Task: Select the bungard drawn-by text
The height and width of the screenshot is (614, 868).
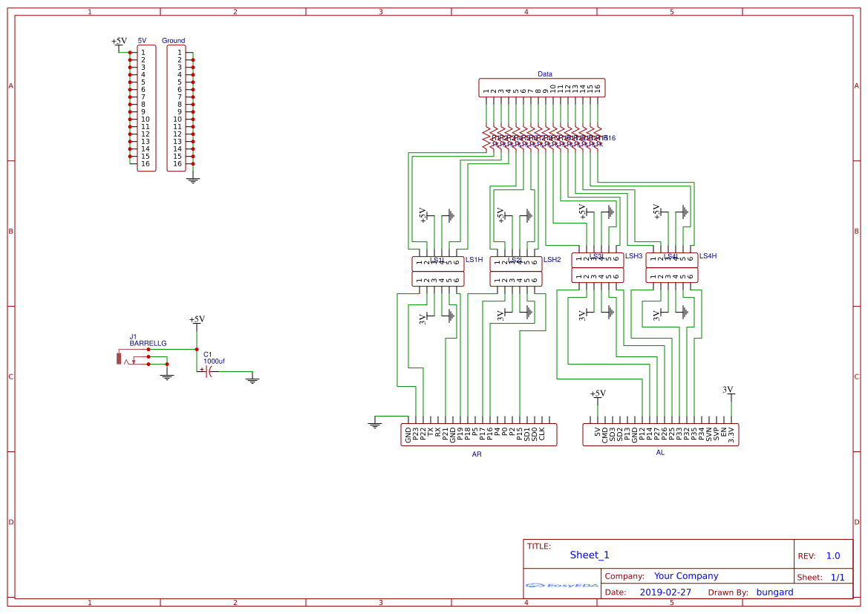Action: pyautogui.click(x=774, y=592)
